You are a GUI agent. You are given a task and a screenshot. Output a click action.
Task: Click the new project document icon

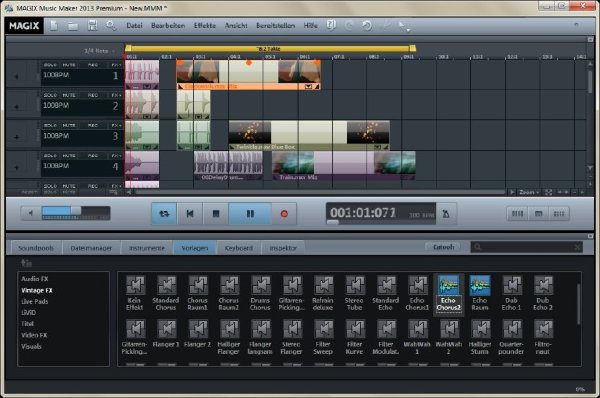[54, 26]
